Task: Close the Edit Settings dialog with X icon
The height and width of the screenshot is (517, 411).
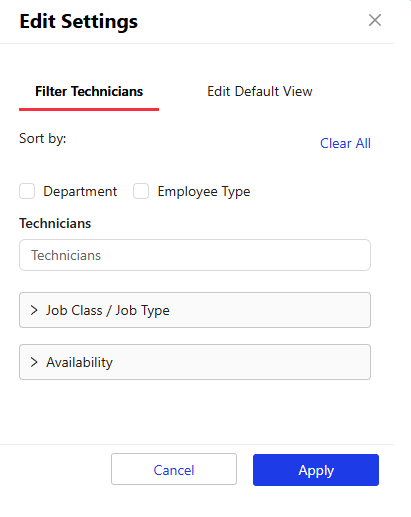Action: 375,20
